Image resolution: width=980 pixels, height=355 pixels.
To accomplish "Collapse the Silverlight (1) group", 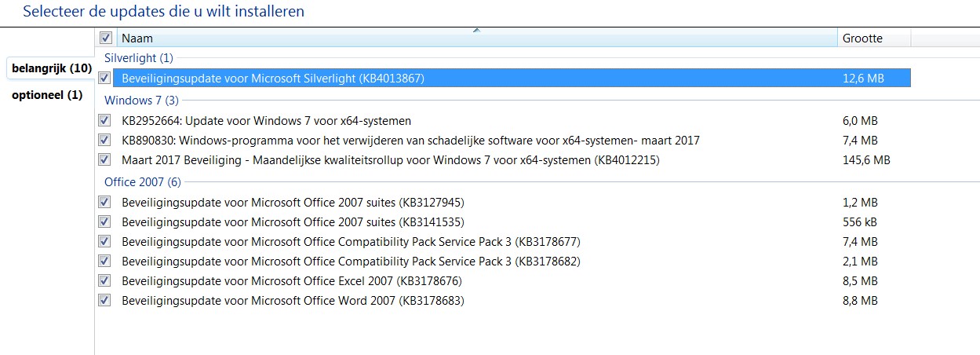I will pyautogui.click(x=139, y=57).
